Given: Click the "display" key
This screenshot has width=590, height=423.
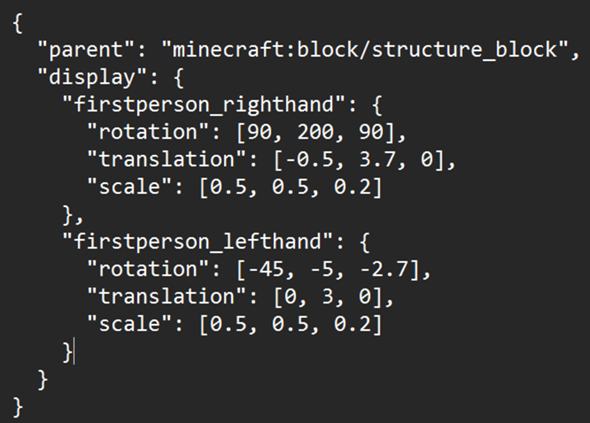Looking at the screenshot, I should point(91,78).
